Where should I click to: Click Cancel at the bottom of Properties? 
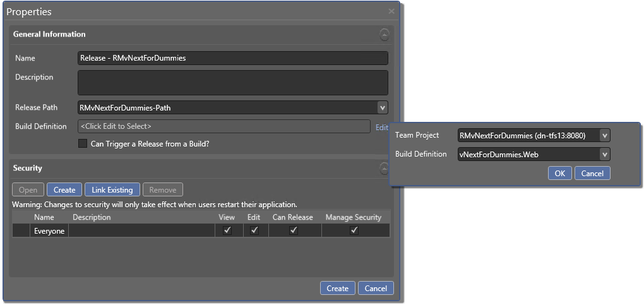pos(376,288)
